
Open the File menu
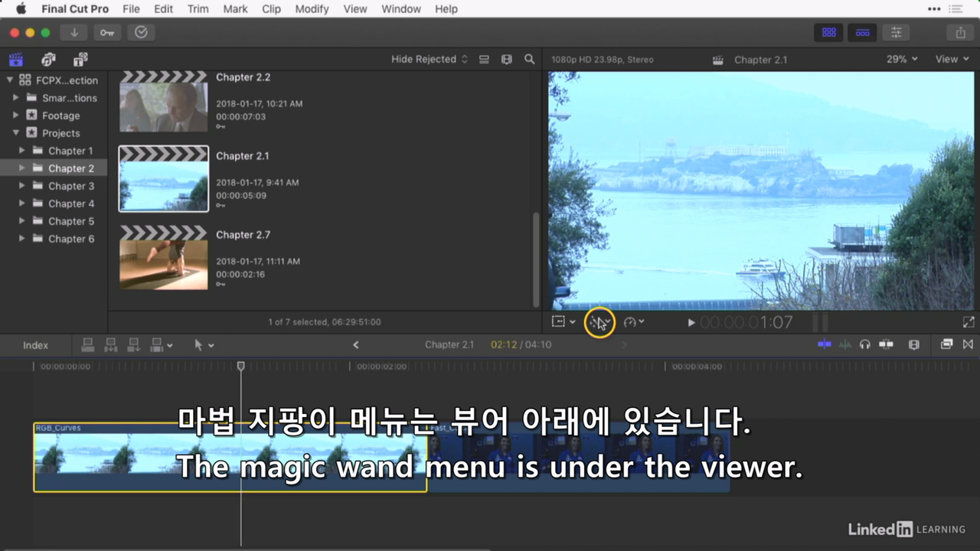click(131, 9)
